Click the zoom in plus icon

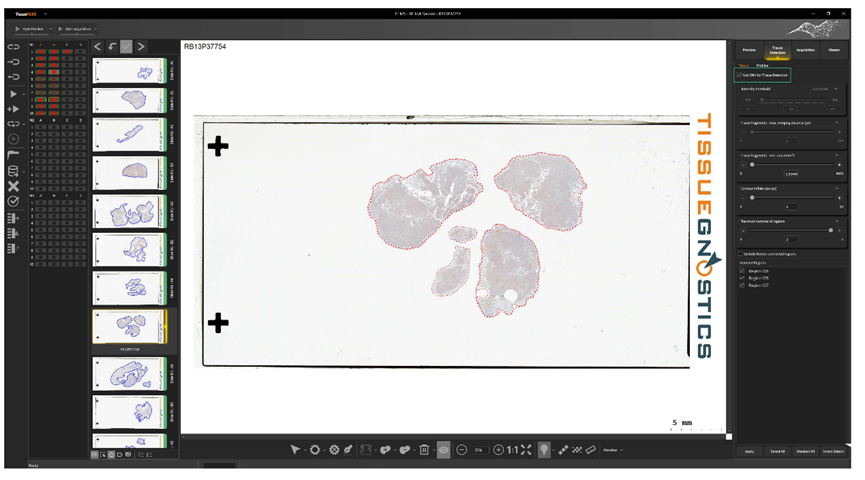[x=498, y=450]
